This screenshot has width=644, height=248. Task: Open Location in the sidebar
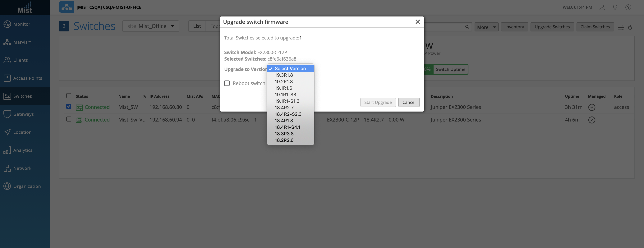[x=22, y=132]
